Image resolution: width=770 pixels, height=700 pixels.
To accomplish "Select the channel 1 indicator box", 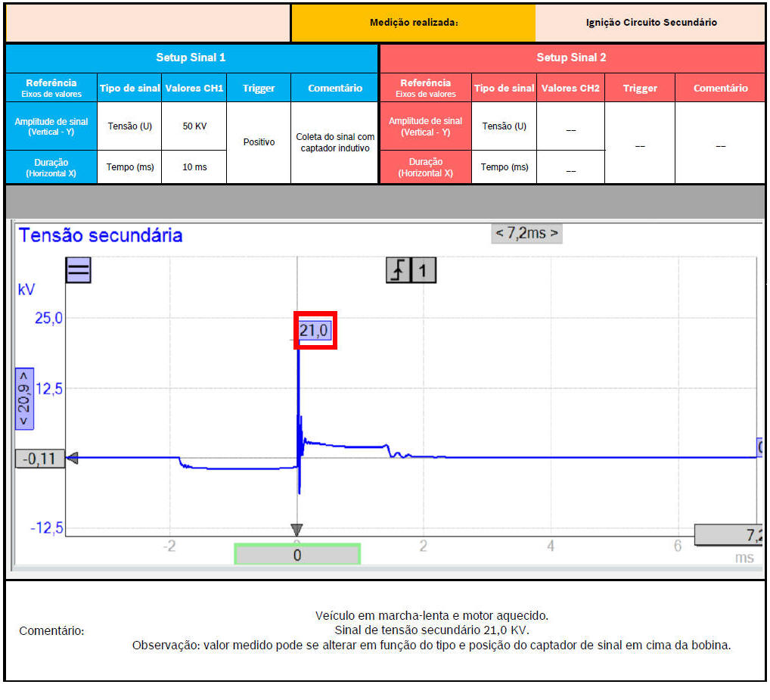I will click(x=424, y=270).
